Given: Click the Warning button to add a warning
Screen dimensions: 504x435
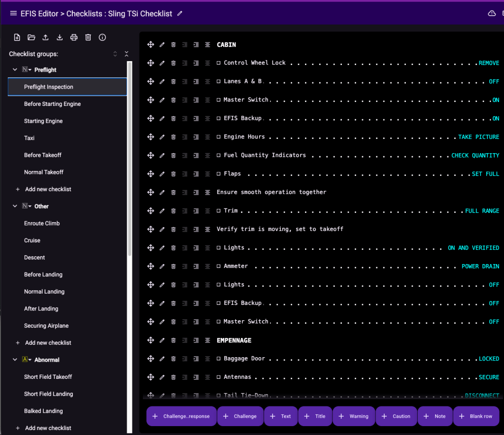Looking at the screenshot, I should click(x=354, y=416).
